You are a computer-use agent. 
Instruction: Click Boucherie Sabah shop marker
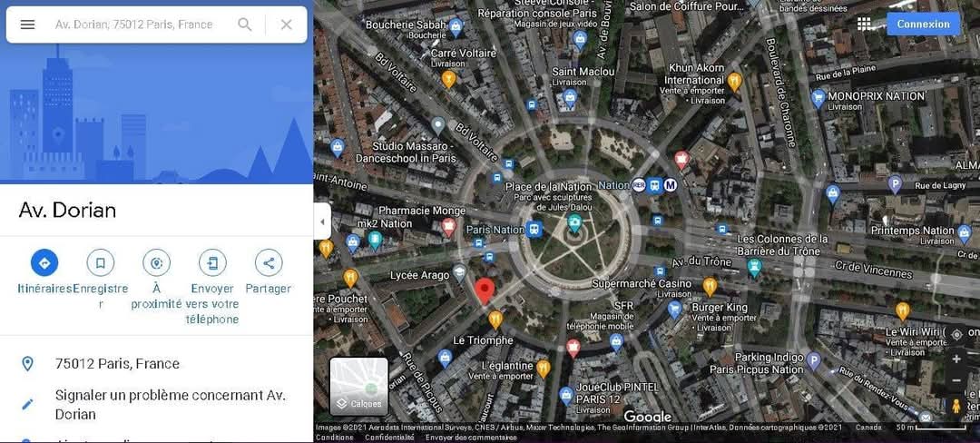(x=456, y=25)
